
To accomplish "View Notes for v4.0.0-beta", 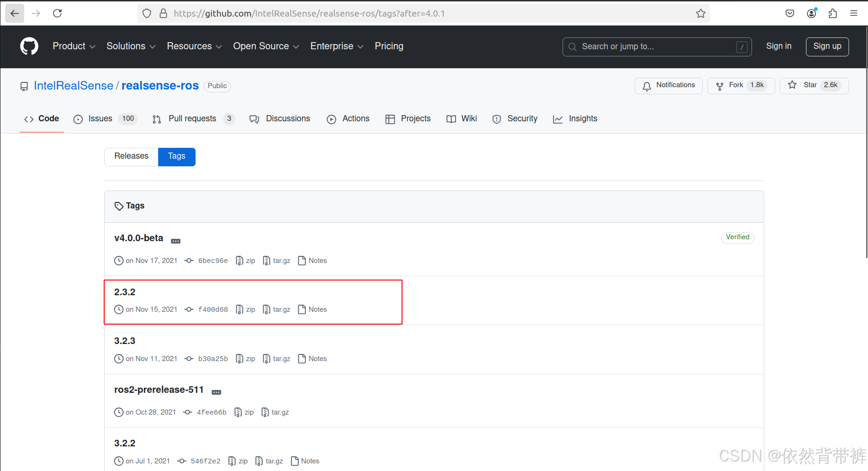I will coord(313,261).
